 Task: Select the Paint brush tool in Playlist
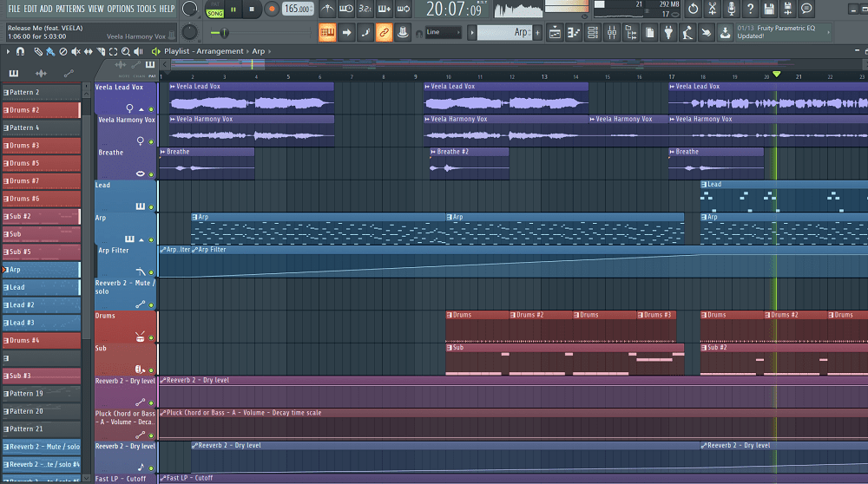coord(50,51)
